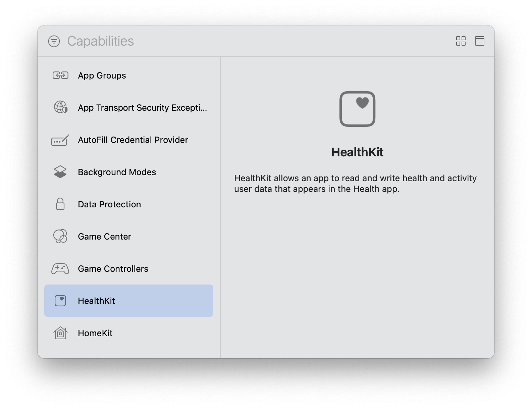Select the Game Center capability

104,237
